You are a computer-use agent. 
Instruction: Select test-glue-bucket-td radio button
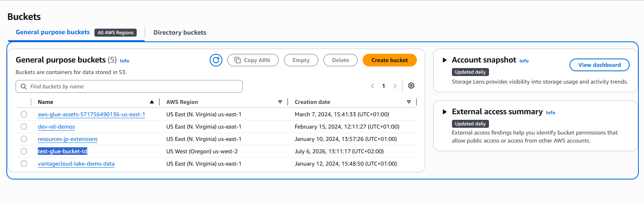24,151
